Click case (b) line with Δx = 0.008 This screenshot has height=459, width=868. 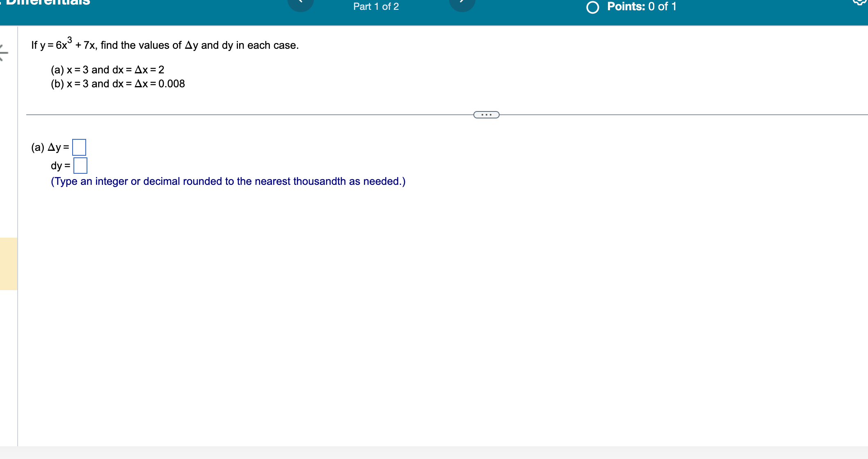point(118,84)
